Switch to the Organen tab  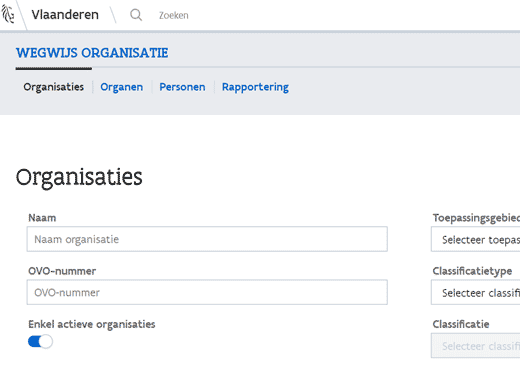coord(122,87)
